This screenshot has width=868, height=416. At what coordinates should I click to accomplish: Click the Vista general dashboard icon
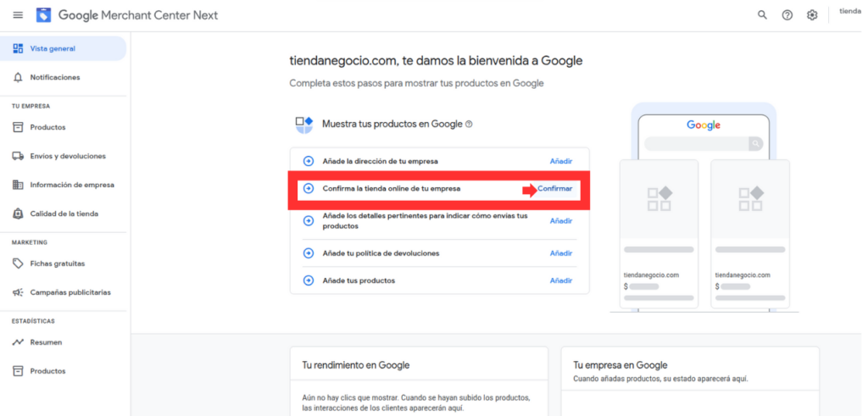click(19, 48)
